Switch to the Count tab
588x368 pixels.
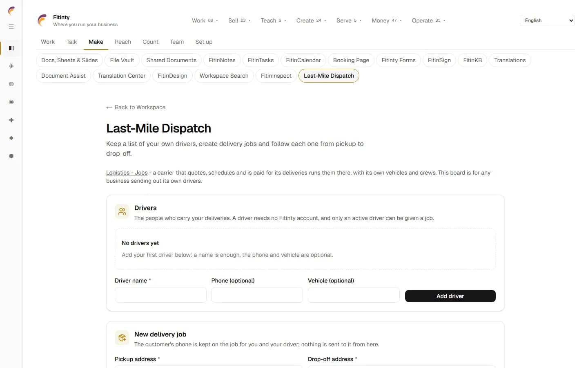tap(150, 42)
